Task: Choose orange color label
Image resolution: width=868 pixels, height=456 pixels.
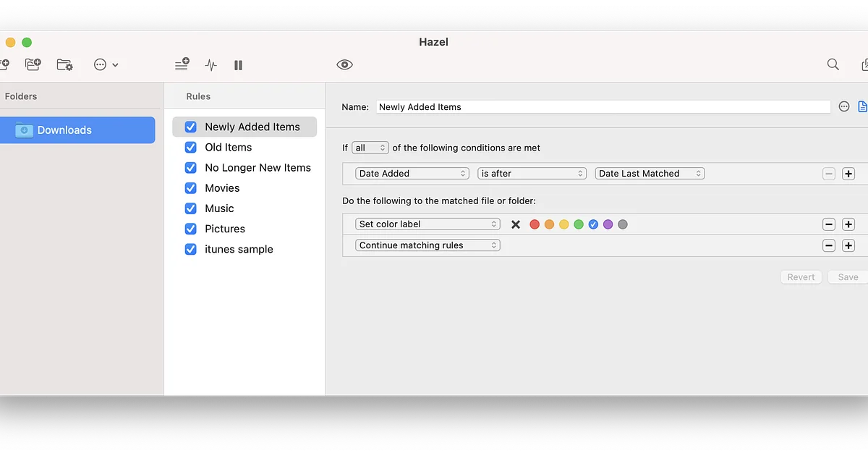Action: coord(549,224)
